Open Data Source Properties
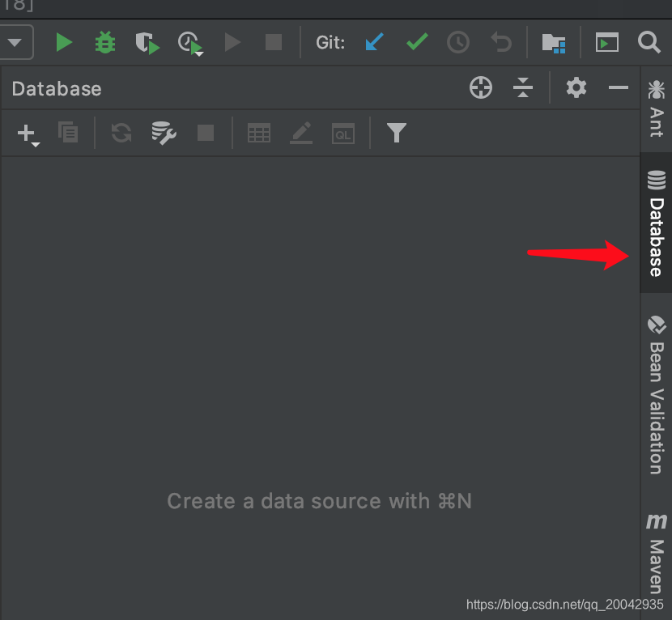This screenshot has width=672, height=620. pyautogui.click(x=163, y=133)
